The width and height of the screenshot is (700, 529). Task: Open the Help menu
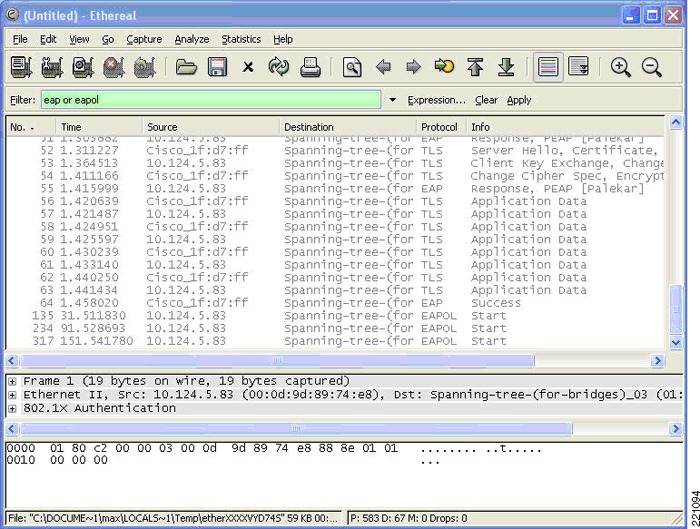pyautogui.click(x=283, y=39)
